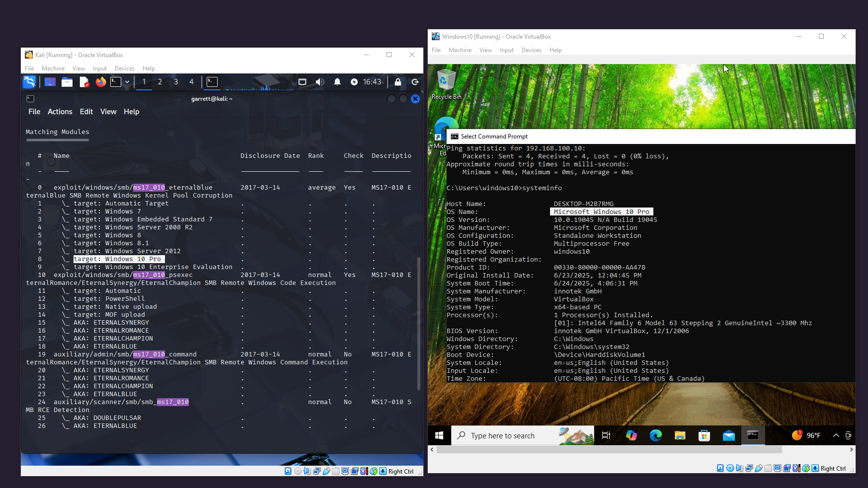868x488 pixels.
Task: Show hidden icons chevron in Windows tray
Action: pyautogui.click(x=836, y=435)
